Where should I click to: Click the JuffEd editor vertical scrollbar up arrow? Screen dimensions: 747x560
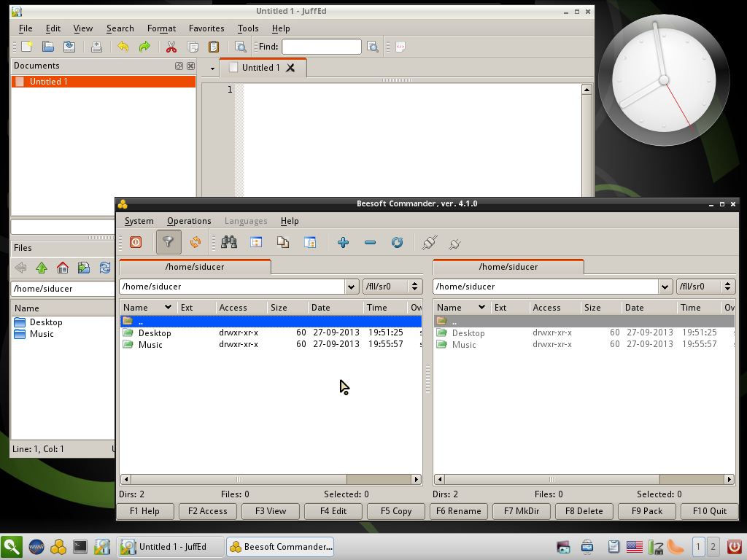point(587,90)
